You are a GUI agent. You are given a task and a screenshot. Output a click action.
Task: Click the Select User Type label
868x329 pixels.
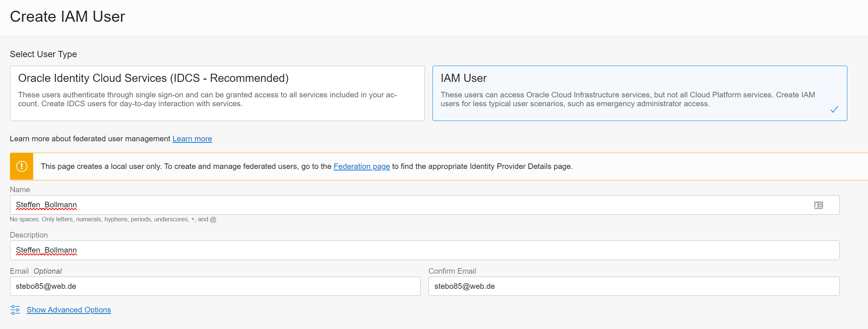[43, 54]
